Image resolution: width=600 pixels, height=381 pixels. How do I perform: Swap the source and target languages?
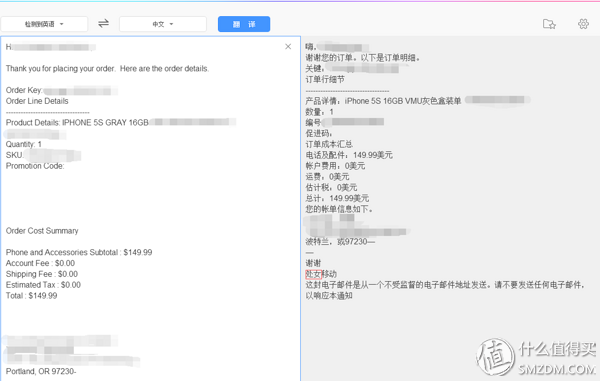pos(103,24)
